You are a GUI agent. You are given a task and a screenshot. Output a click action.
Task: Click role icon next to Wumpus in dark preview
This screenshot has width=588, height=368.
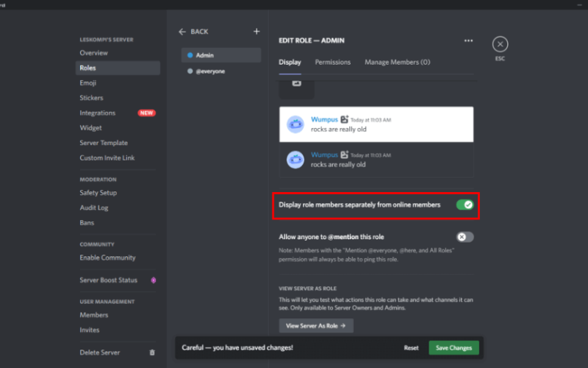pos(344,155)
